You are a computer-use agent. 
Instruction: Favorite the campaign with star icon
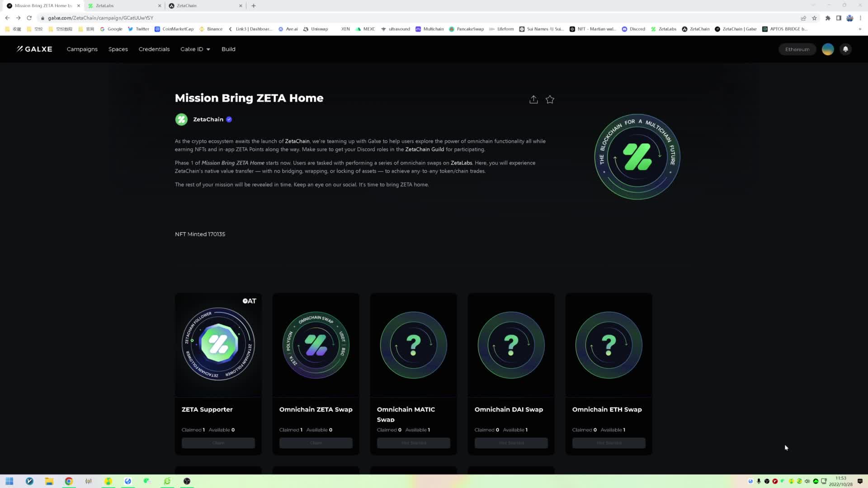550,99
